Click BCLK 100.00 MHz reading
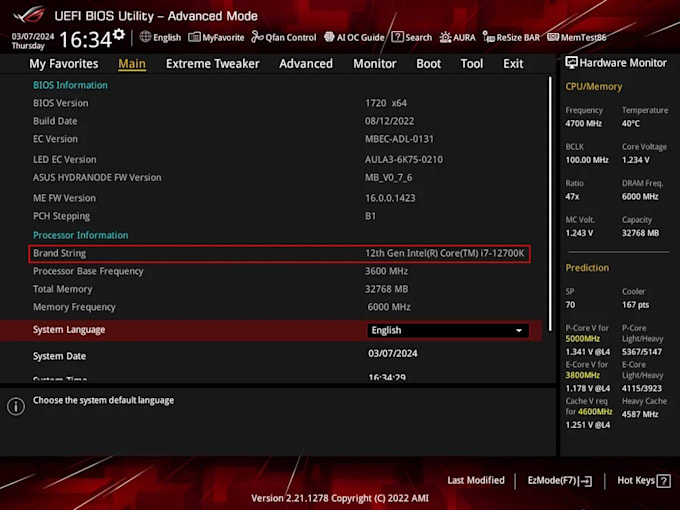The width and height of the screenshot is (680, 510). pyautogui.click(x=587, y=160)
